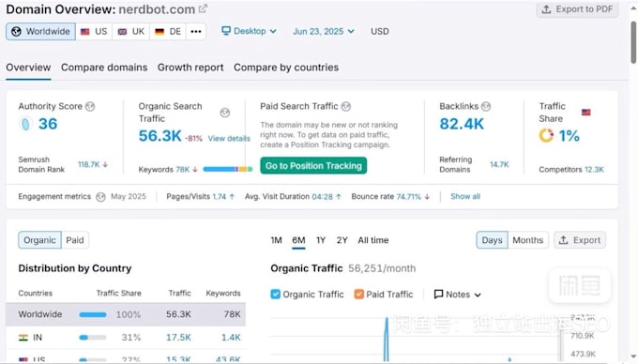Click the desktop monitor device icon
Screen dimensions: 638x364
click(226, 31)
